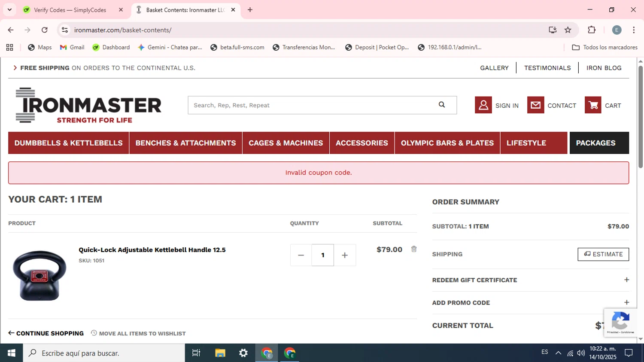644x362 pixels.
Task: Open a new browser tab
Action: pos(250,10)
